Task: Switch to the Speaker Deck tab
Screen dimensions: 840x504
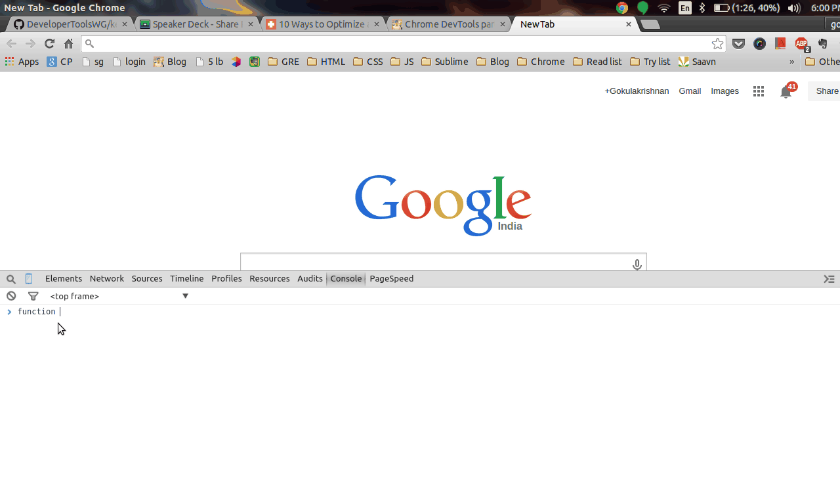Action: tap(196, 24)
